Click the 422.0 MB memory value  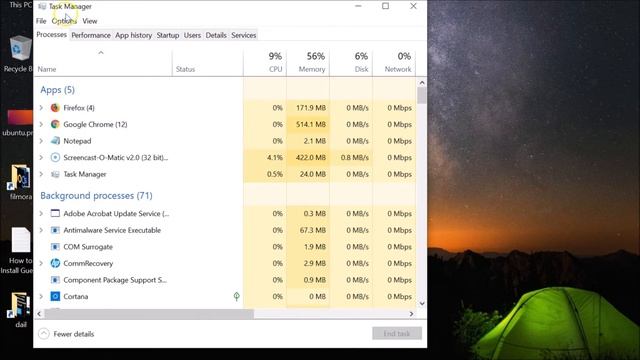point(311,158)
